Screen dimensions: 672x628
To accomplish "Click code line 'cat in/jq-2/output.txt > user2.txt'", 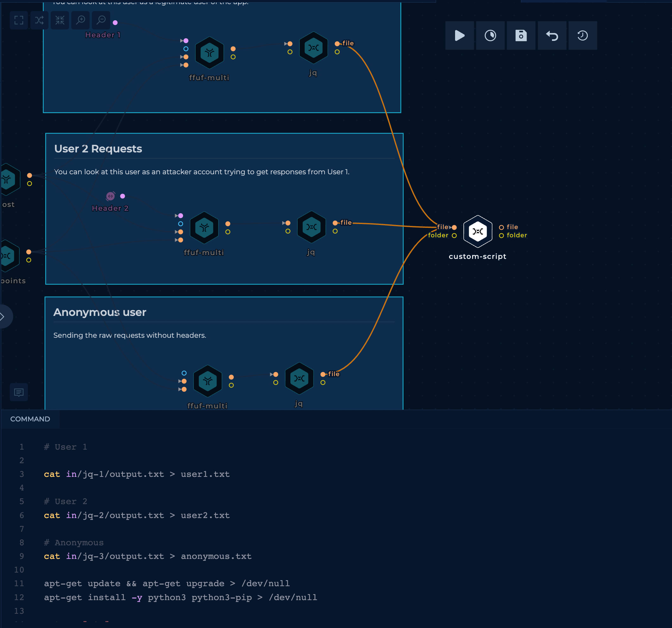I will 137,515.
